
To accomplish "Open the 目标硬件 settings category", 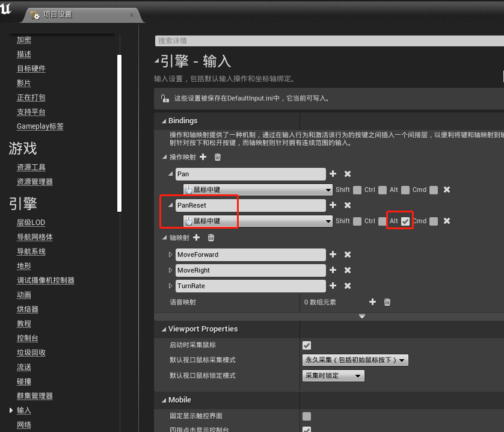I will pos(31,69).
